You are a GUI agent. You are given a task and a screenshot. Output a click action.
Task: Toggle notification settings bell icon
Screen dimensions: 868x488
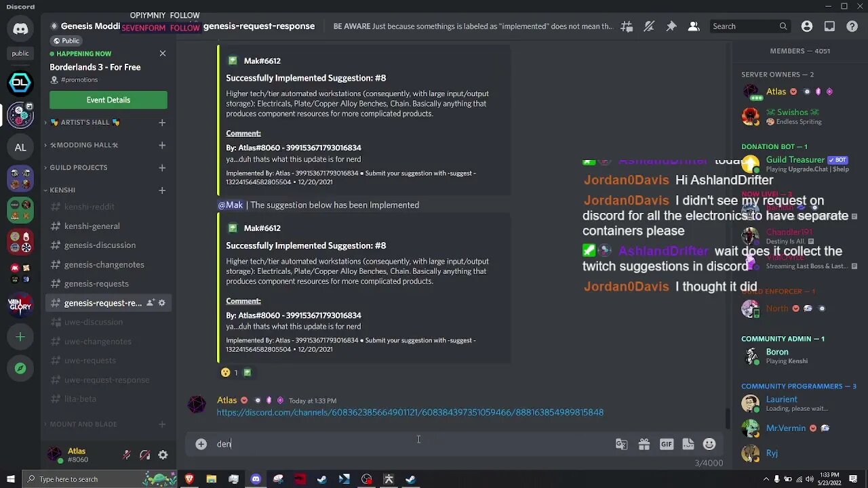coord(649,26)
